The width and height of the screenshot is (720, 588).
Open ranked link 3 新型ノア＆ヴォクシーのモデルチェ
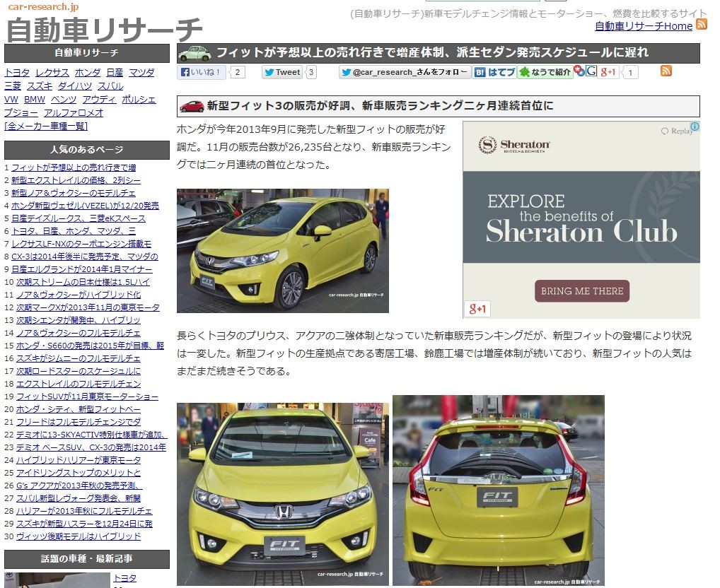pyautogui.click(x=74, y=193)
